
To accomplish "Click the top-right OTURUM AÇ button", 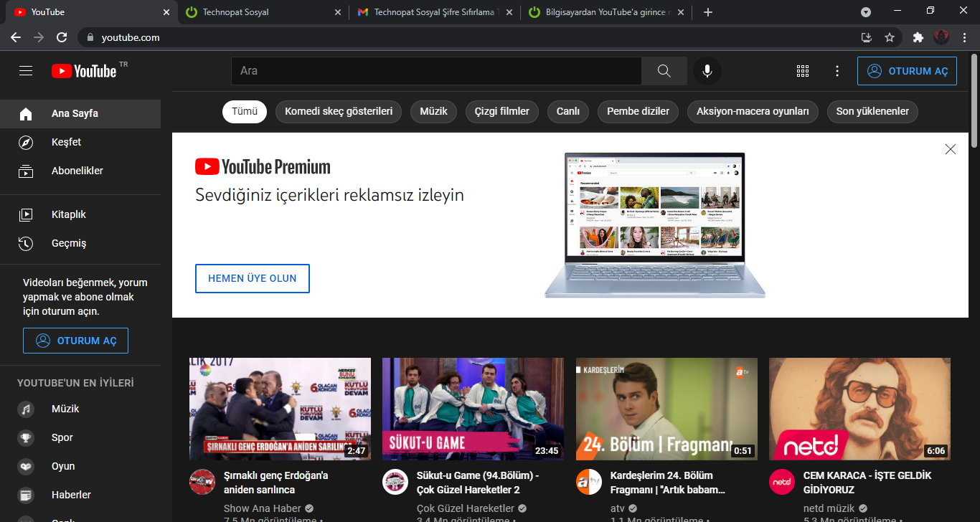I will (907, 71).
